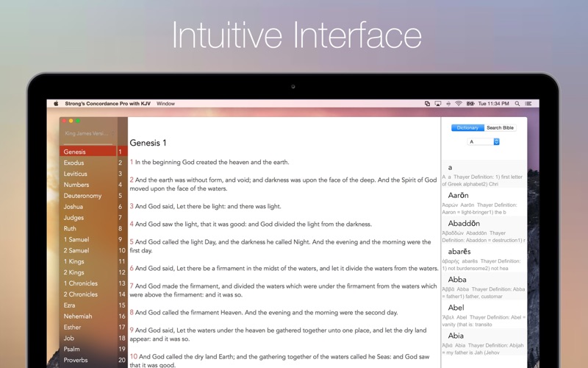Open Strong's Concordance Pro with KJV menu
This screenshot has width=588, height=368.
pyautogui.click(x=107, y=104)
